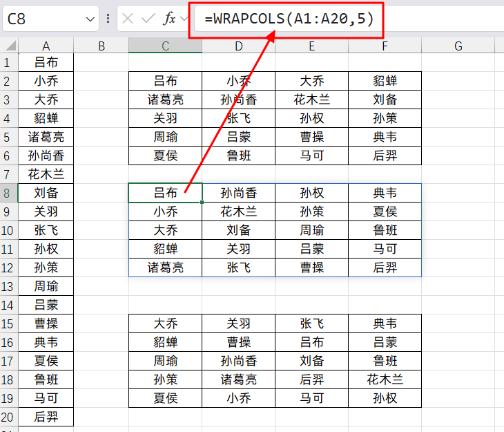Click the confirm checkmark icon in formula bar
This screenshot has width=504, height=432.
click(148, 19)
